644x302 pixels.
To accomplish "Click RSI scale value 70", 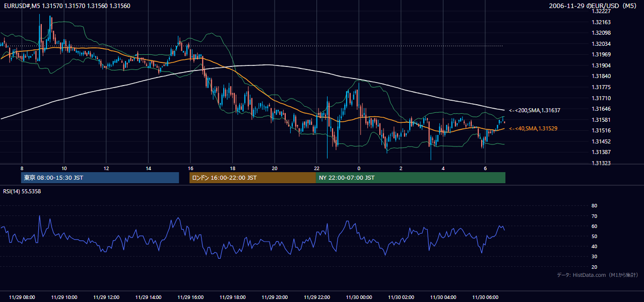I will coord(594,216).
